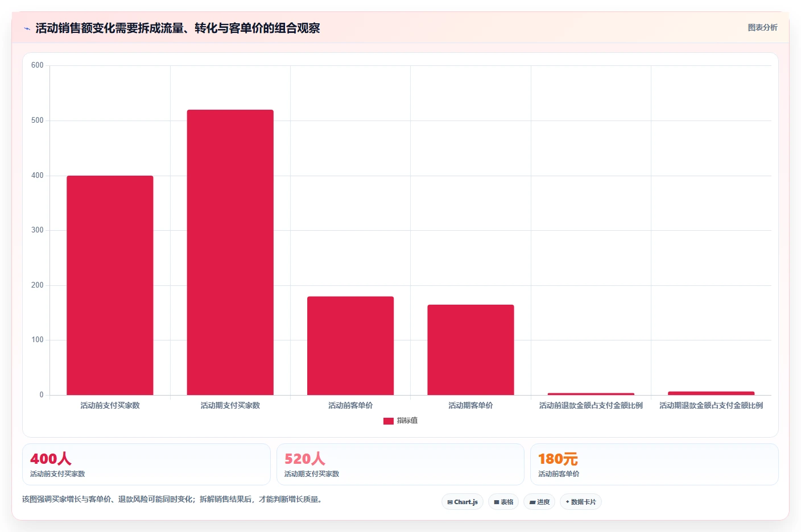
Task: Click the 400 y-axis tick label
Action: tap(38, 176)
